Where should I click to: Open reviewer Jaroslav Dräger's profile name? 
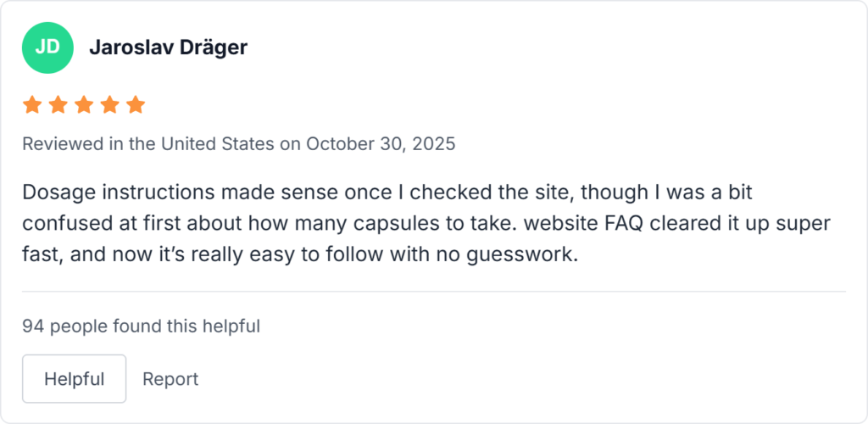tap(168, 47)
